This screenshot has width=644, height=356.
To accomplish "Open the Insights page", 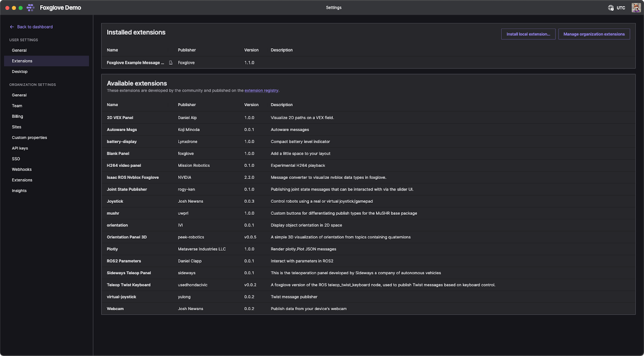I will click(19, 191).
